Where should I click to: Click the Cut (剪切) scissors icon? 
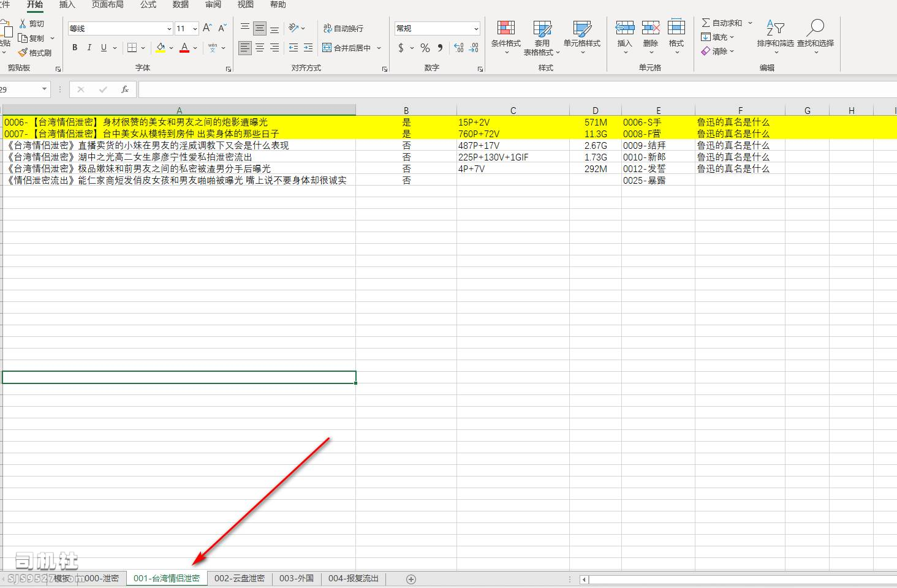coord(23,23)
